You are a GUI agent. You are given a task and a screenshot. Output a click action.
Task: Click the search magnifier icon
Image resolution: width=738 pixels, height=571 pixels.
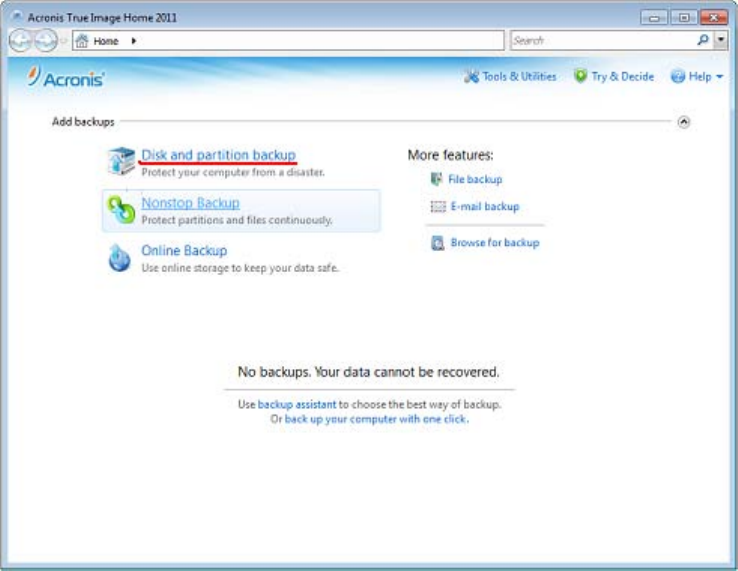703,40
